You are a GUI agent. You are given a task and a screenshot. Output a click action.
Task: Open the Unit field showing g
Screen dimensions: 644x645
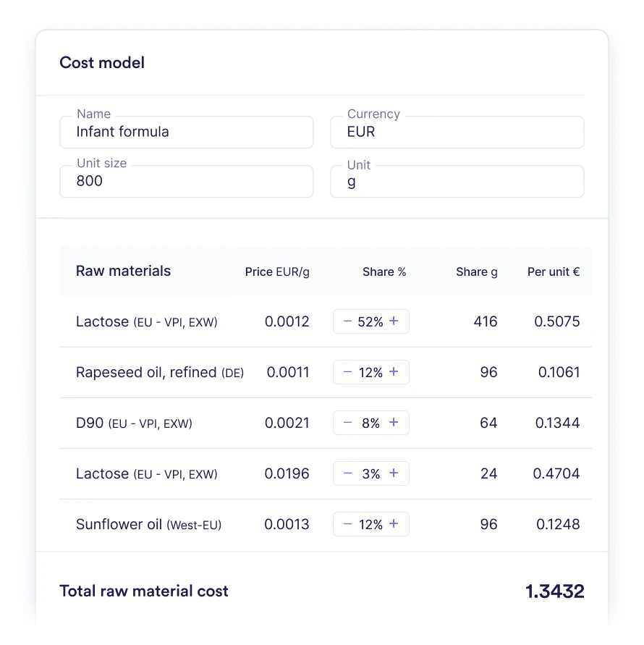(x=457, y=182)
